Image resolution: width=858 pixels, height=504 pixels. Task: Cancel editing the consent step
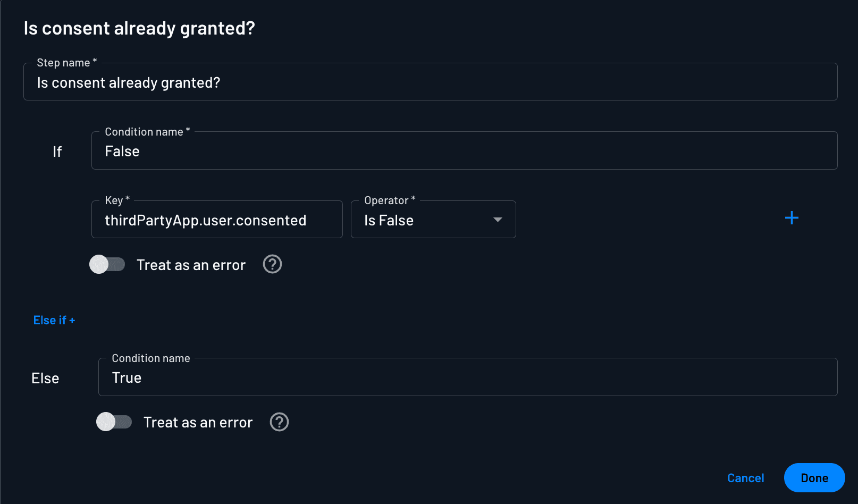pos(745,477)
